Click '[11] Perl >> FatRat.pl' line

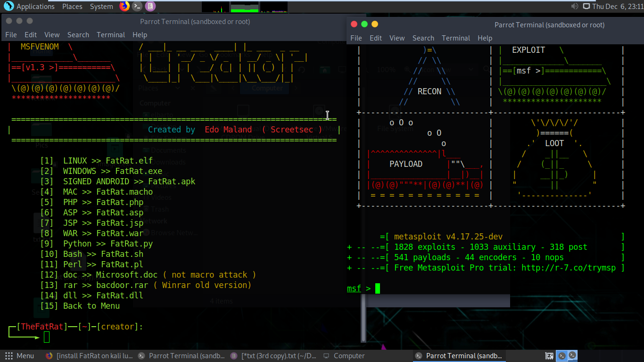[x=91, y=264]
